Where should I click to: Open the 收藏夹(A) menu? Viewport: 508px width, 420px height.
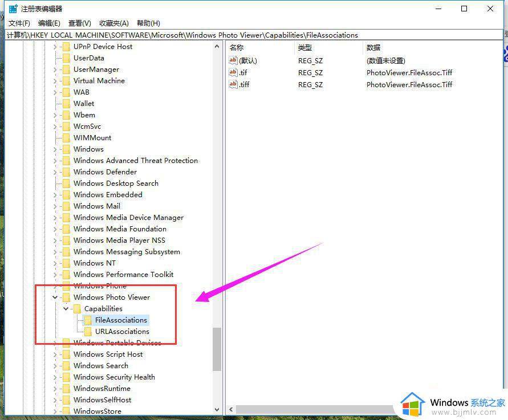click(x=113, y=23)
